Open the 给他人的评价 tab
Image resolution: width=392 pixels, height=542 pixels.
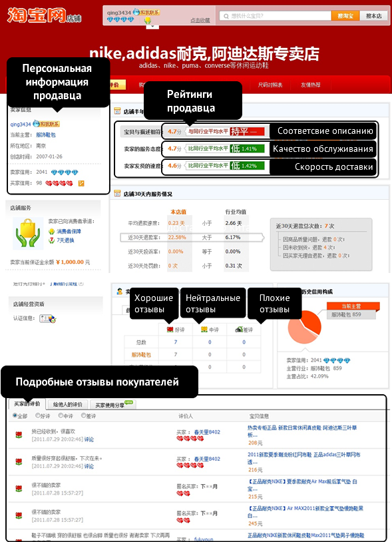pyautogui.click(x=68, y=404)
